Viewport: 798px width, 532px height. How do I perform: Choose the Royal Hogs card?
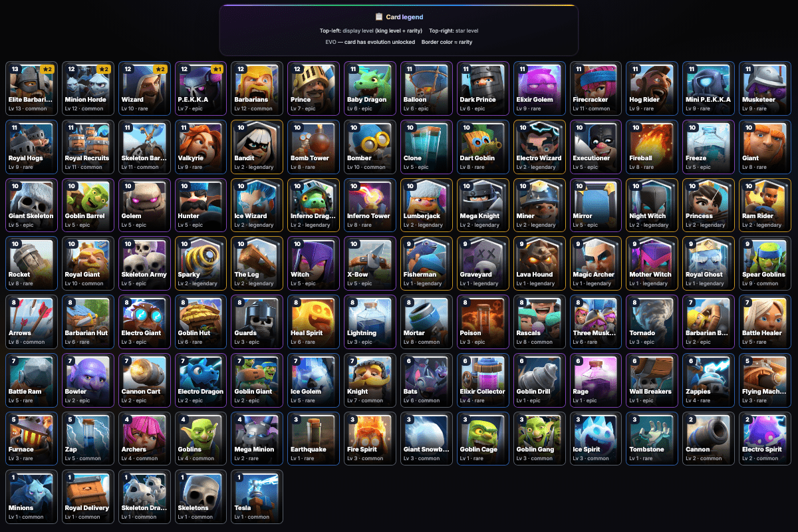(x=31, y=147)
